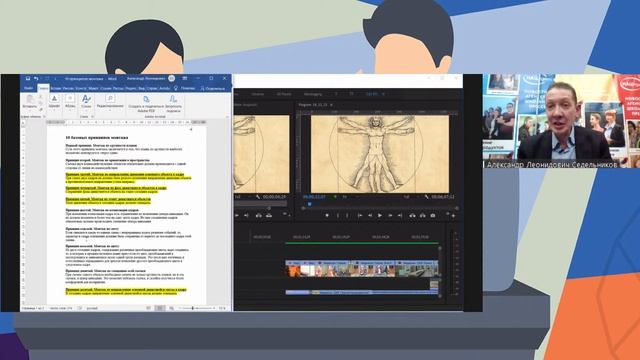Open the Стили pane dialog launcher
The height and width of the screenshot is (360, 640).
click(92, 117)
